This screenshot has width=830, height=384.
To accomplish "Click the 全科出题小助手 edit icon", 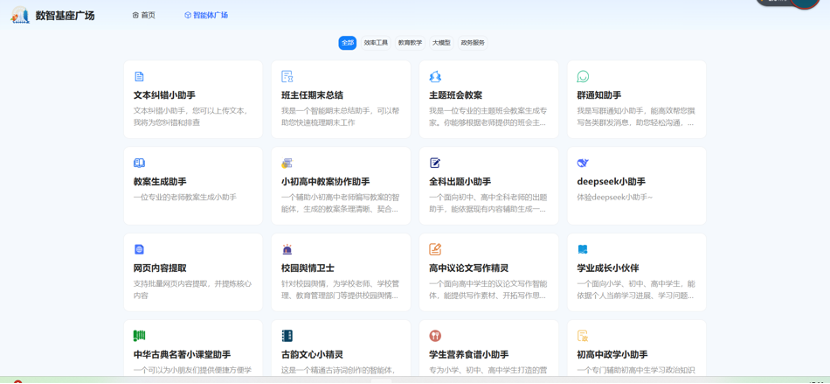I will click(435, 163).
